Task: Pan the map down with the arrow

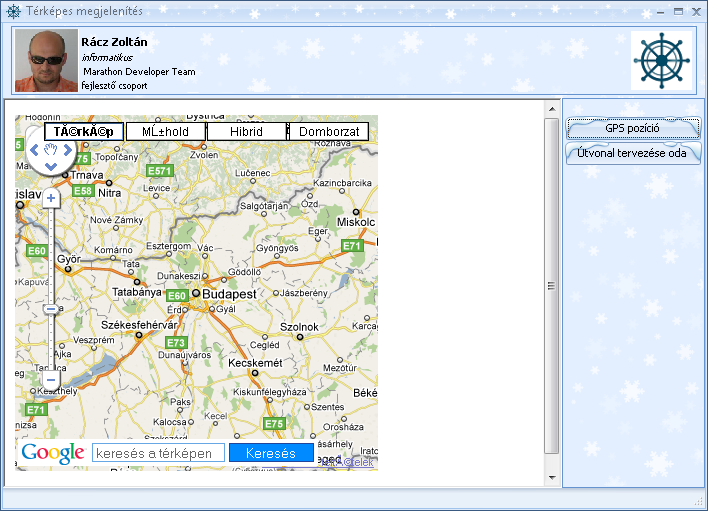Action: click(51, 167)
